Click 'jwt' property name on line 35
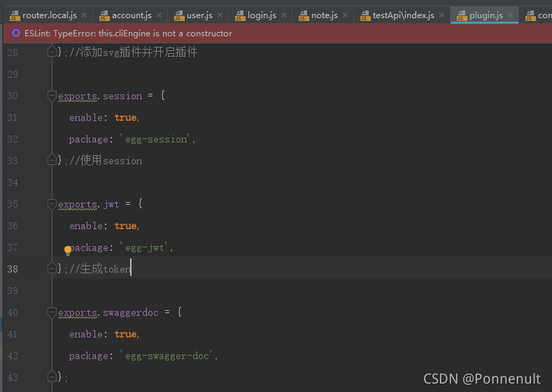This screenshot has width=552, height=392. (111, 204)
